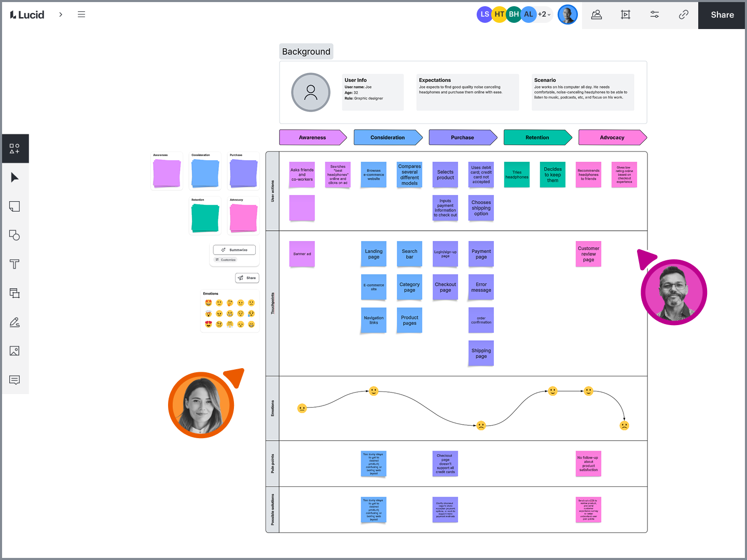This screenshot has height=560, width=747.
Task: Pick the blue Consideration sticky stack
Action: (x=205, y=173)
